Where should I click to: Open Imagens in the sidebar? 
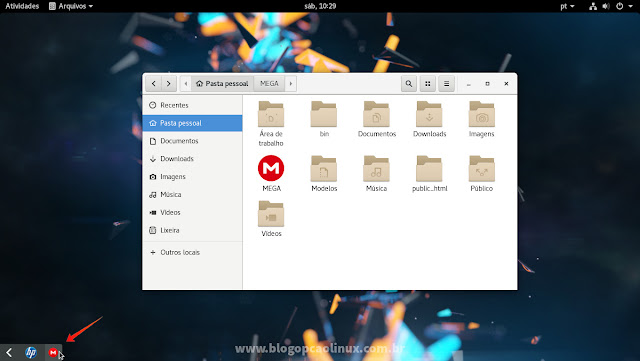click(x=192, y=177)
